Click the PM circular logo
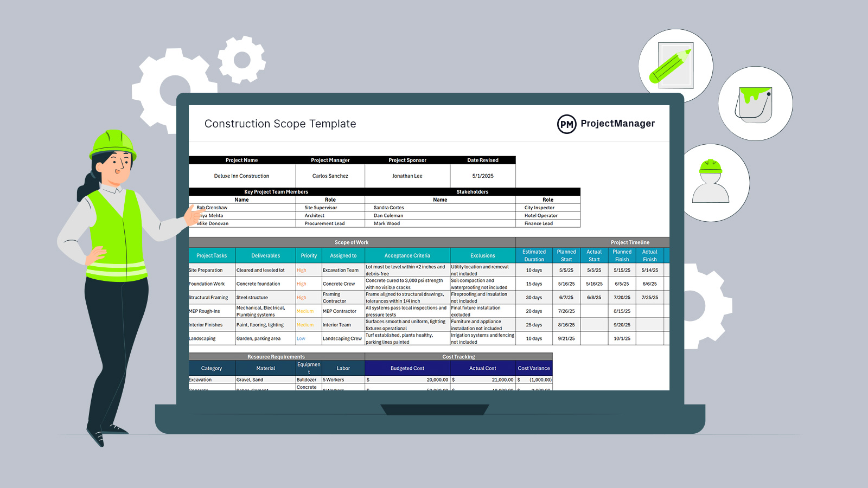This screenshot has width=868, height=488. point(566,124)
